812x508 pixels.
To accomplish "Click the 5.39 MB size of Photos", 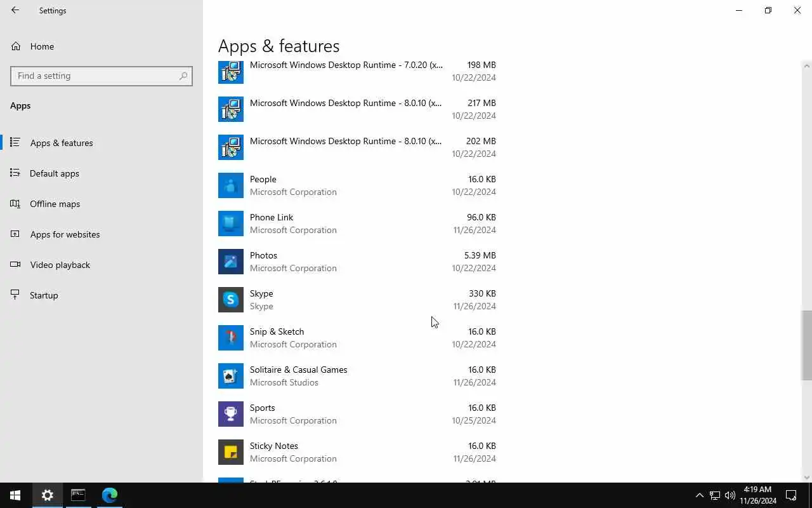I will tap(480, 255).
